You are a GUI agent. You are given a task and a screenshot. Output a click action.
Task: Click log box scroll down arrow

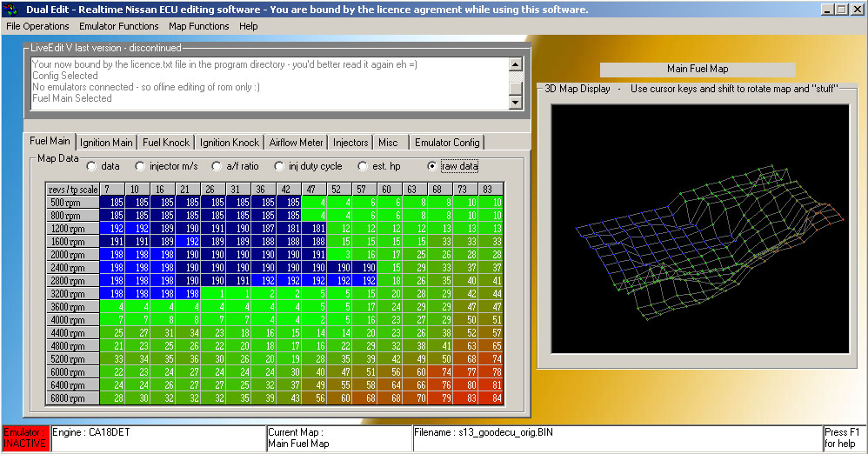(x=516, y=103)
